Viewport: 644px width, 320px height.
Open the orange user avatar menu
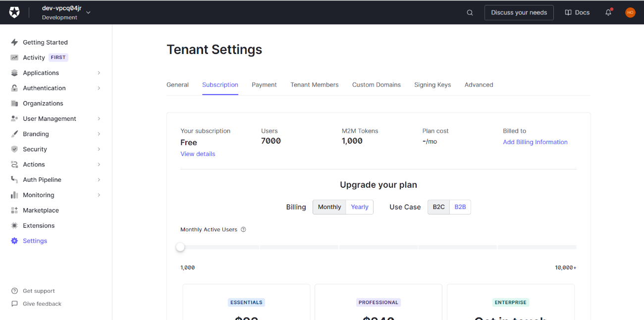point(630,12)
